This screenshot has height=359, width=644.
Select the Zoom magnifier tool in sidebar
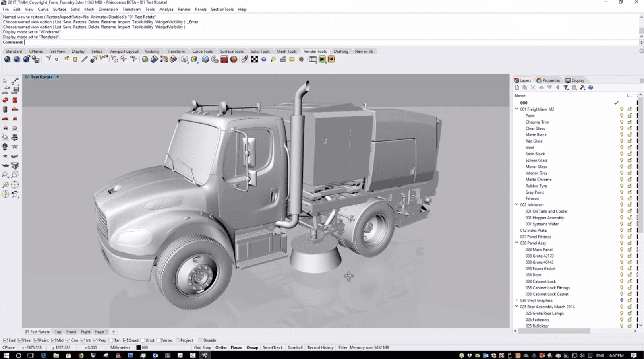[5, 175]
